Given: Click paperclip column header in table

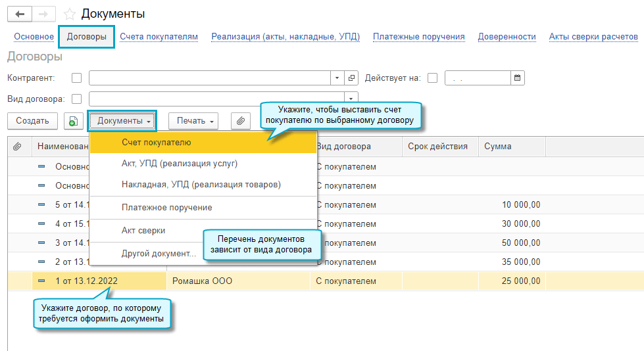Looking at the screenshot, I should 18,146.
